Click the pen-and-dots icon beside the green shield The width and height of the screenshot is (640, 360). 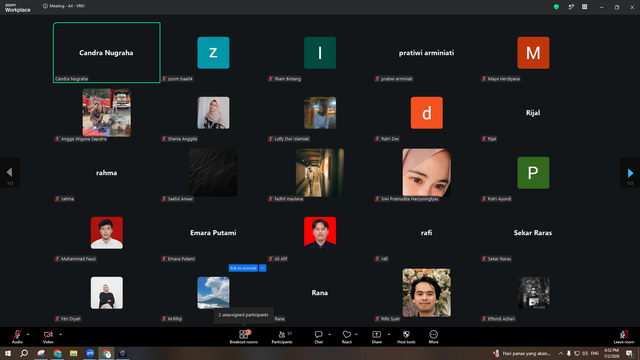tap(571, 7)
